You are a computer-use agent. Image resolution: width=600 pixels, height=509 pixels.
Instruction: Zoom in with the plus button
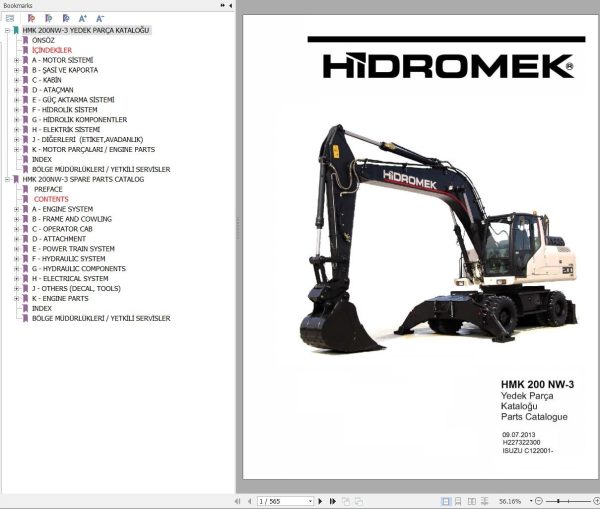tap(596, 501)
